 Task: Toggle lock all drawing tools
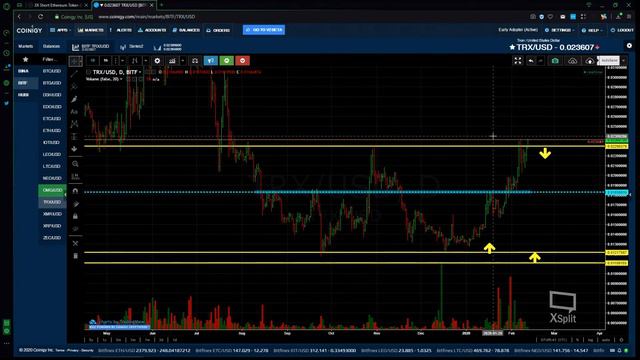pos(75,216)
